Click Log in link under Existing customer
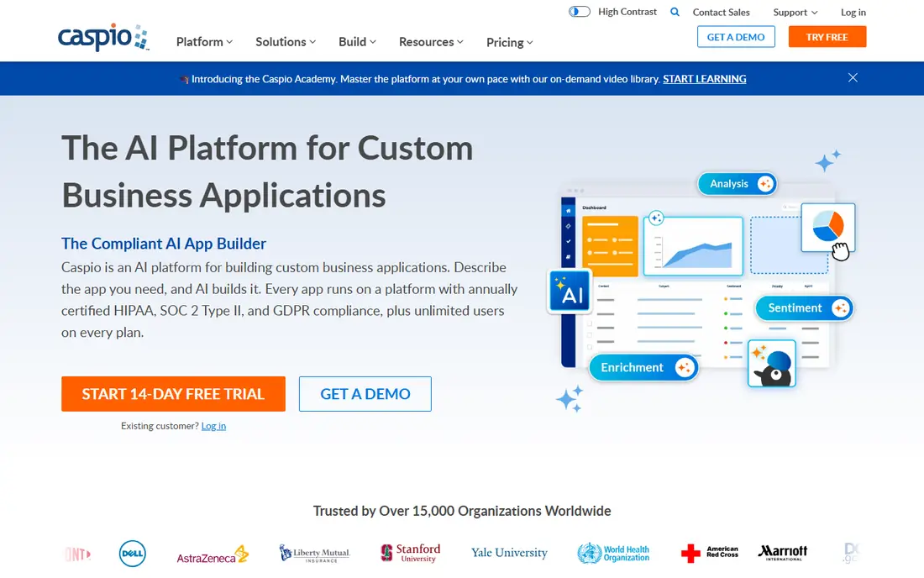The height and width of the screenshot is (578, 924). [213, 426]
